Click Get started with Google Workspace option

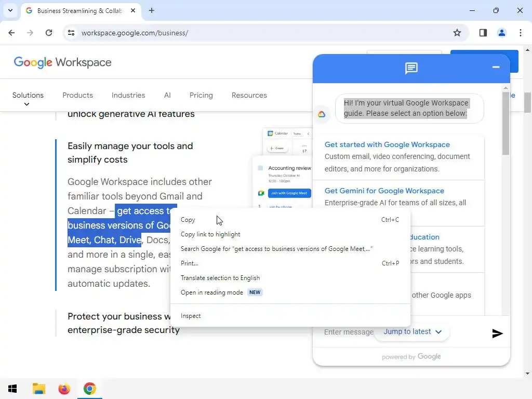coord(398,156)
